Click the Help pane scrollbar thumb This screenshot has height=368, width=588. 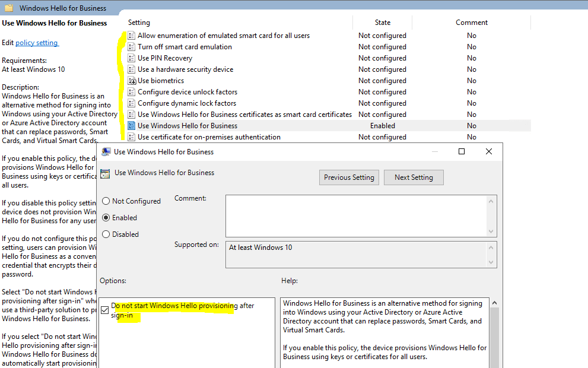tap(494, 338)
